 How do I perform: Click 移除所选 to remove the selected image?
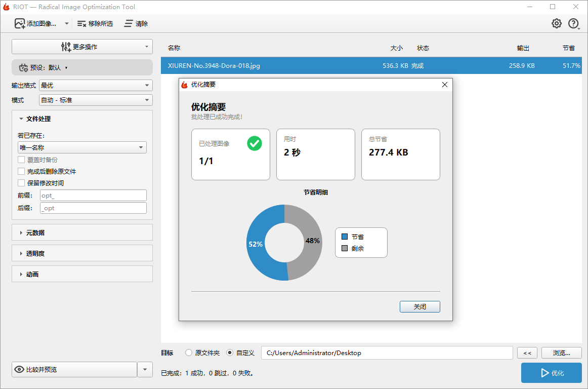(x=95, y=24)
